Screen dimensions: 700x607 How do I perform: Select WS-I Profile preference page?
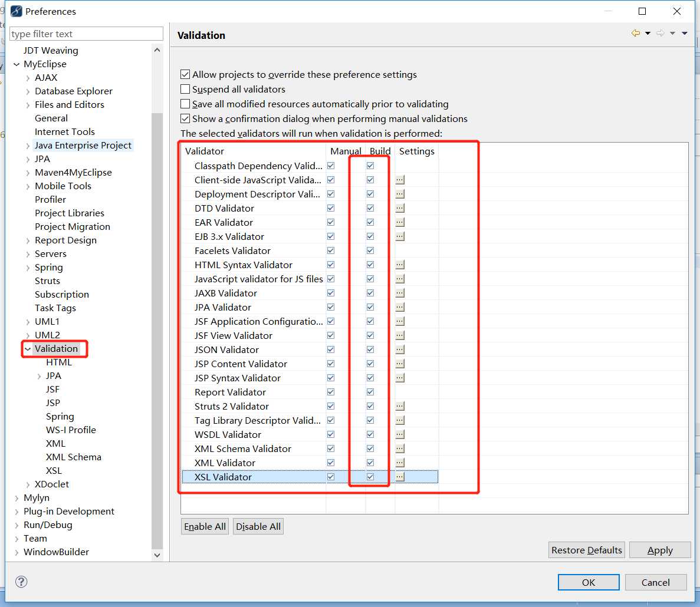(71, 430)
